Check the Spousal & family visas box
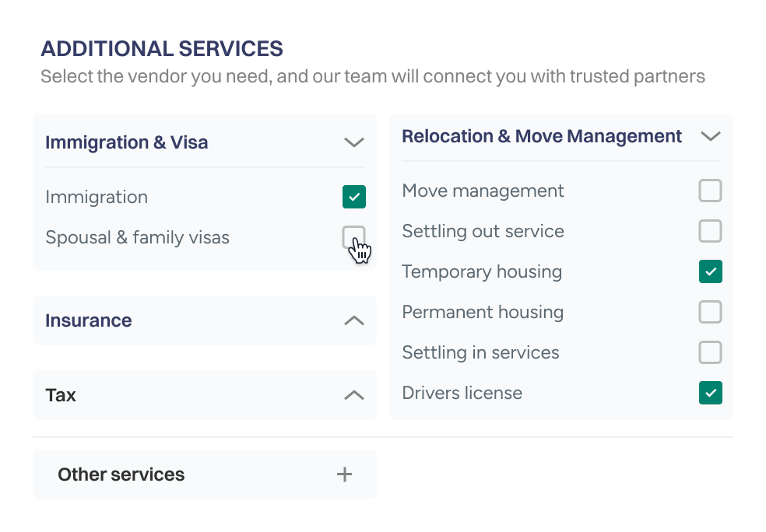This screenshot has height=532, width=766. click(x=354, y=237)
